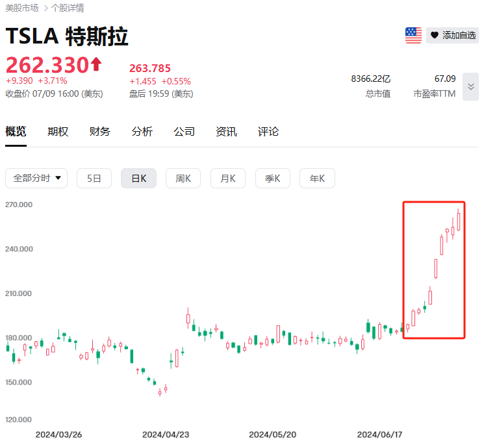Select the 年K chart period
Viewport: 484px width, 448px height.
tap(317, 178)
